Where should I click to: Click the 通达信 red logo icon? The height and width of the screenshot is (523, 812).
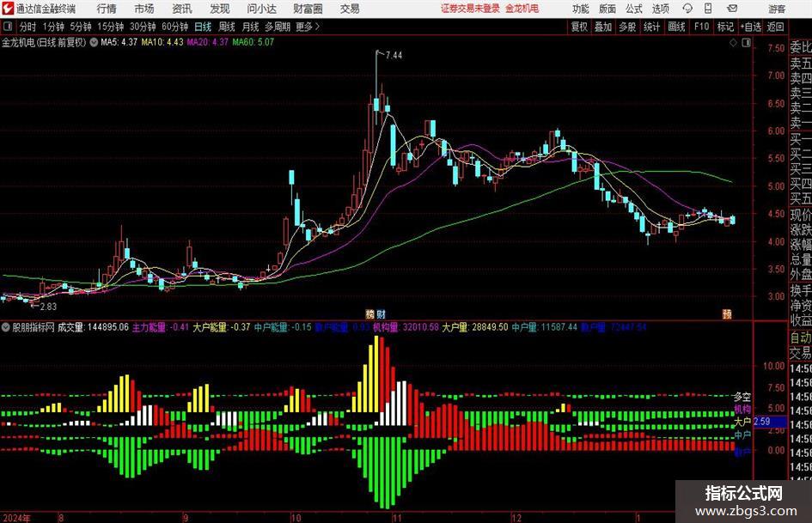click(x=9, y=9)
